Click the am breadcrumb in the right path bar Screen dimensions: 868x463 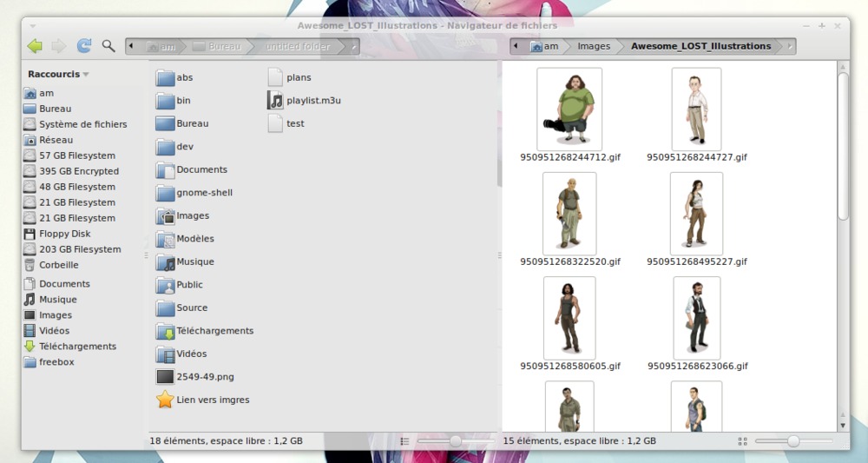544,47
